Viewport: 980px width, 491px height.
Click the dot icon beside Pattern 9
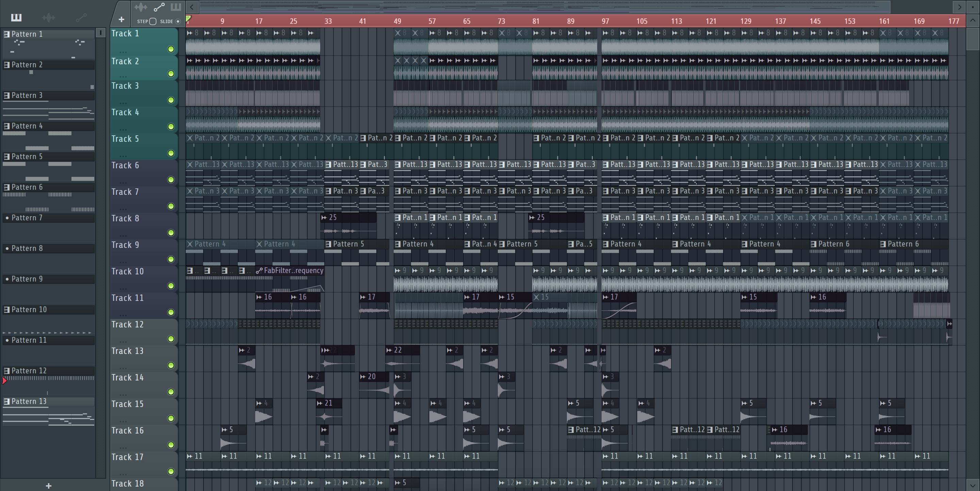(6, 279)
